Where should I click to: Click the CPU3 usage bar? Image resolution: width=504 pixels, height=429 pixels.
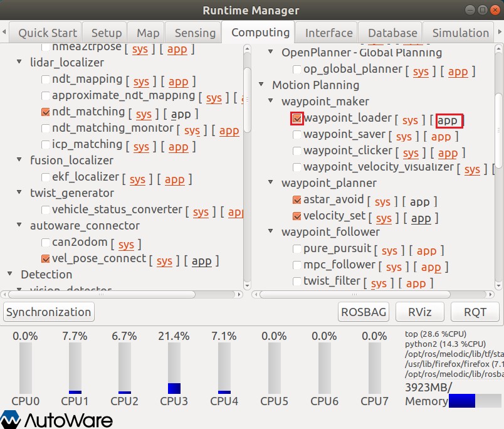174,368
